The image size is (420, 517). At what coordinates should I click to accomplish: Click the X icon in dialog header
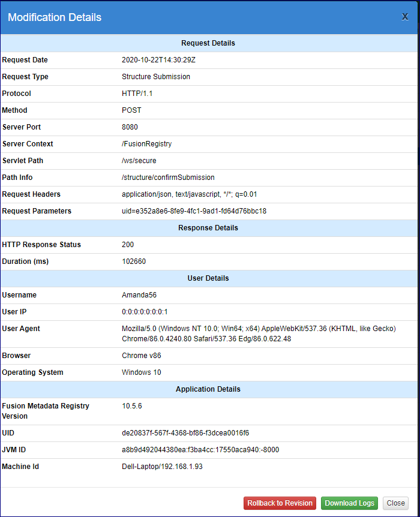(405, 17)
